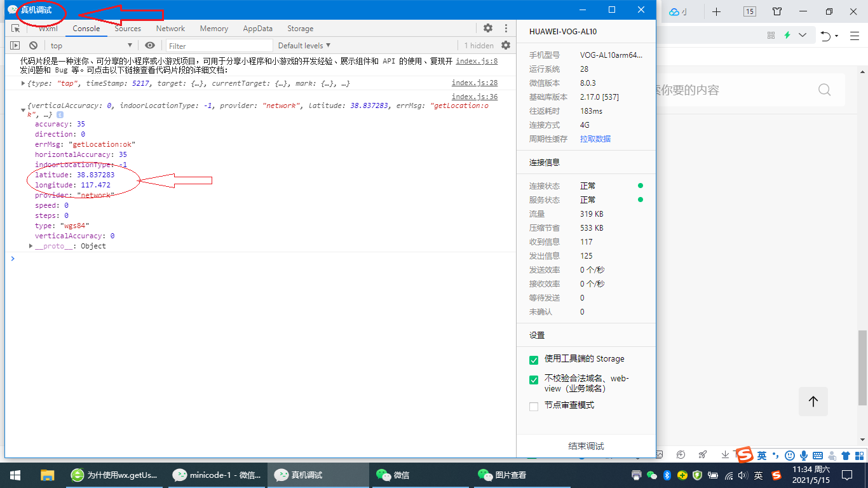
Task: Start Sogou voice input with microphone icon
Action: pos(804,456)
